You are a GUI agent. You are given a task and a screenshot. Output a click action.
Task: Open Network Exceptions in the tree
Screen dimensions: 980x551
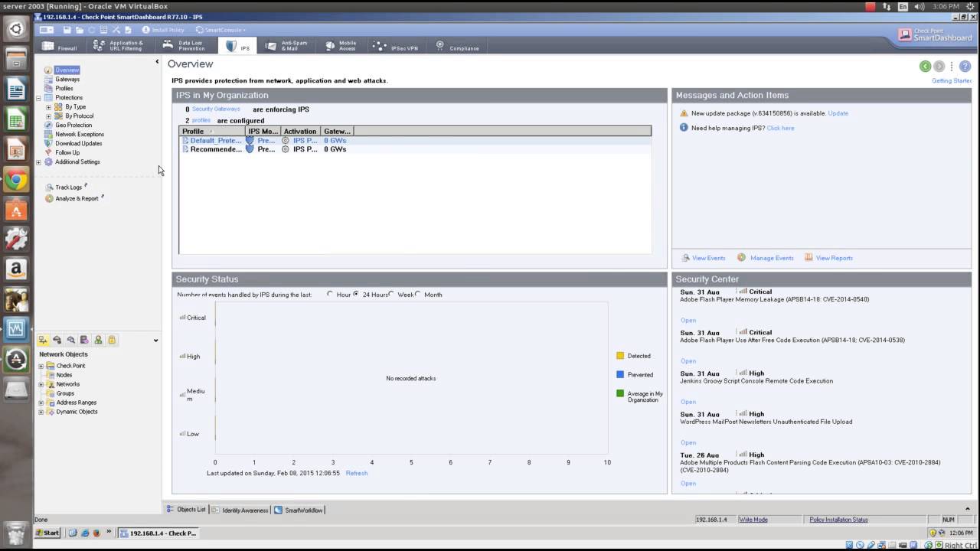coord(79,134)
